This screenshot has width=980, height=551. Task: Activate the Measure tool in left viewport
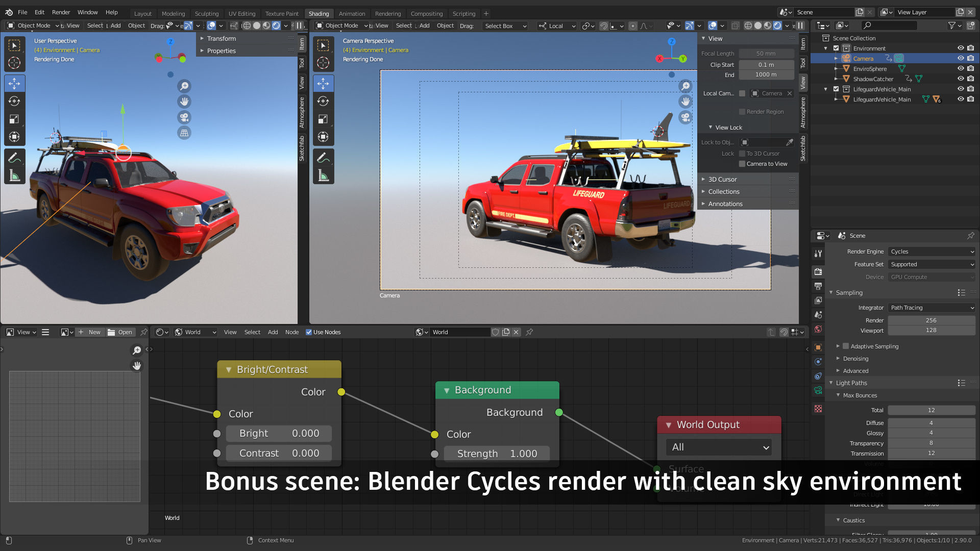(x=14, y=176)
